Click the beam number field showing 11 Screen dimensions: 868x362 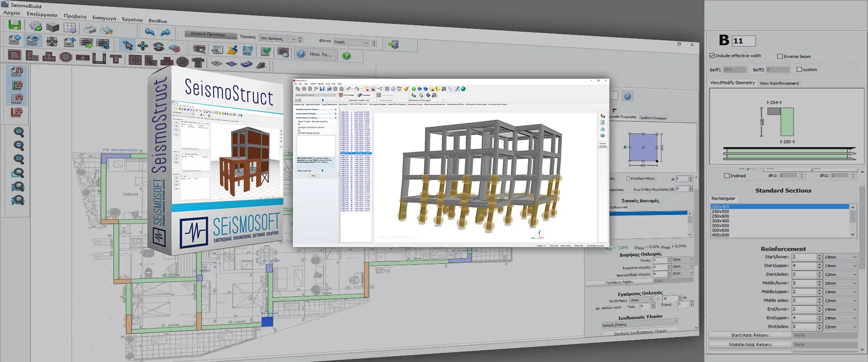tap(744, 41)
